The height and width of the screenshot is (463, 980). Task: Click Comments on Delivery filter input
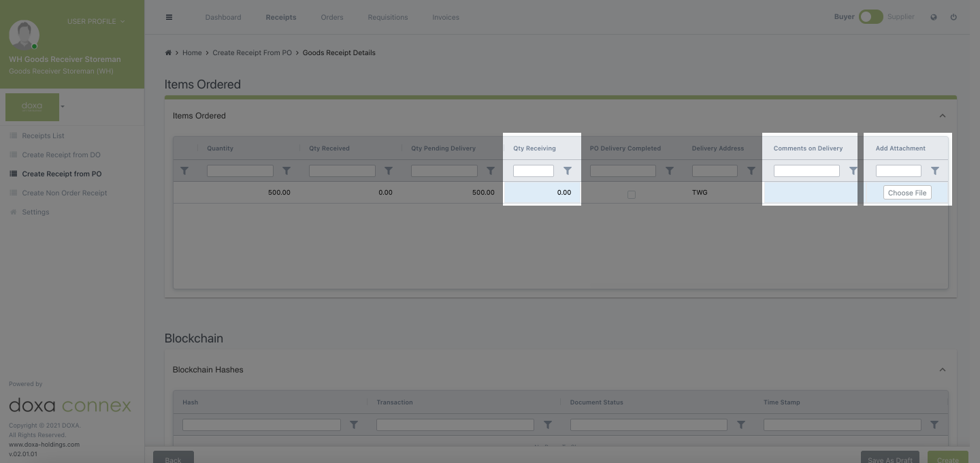[806, 171]
